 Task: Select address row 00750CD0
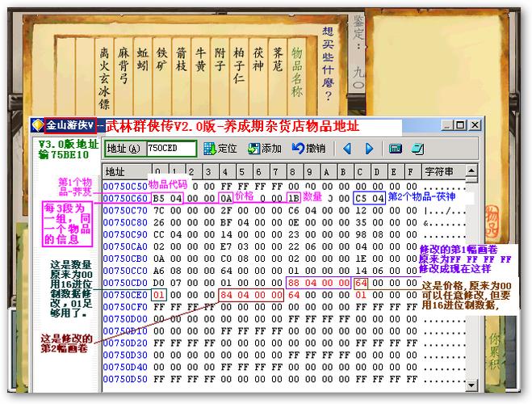(125, 283)
